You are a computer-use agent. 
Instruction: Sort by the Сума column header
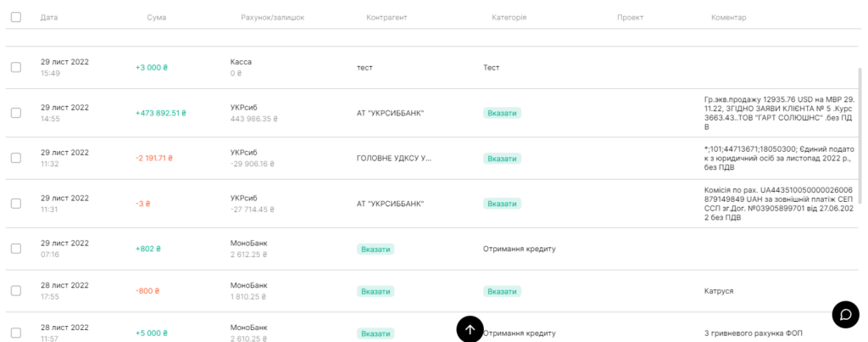(x=157, y=18)
